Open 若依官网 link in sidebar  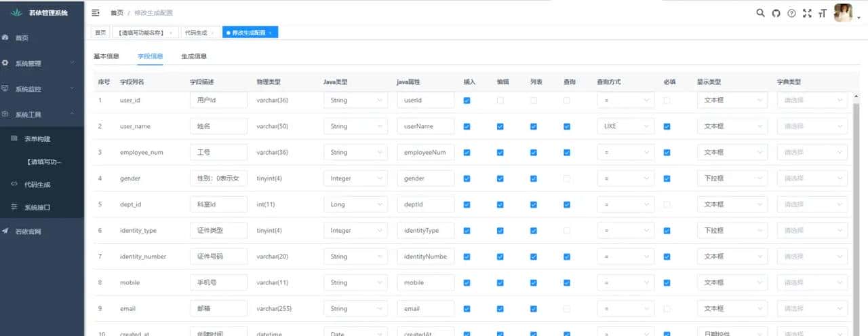tap(28, 231)
